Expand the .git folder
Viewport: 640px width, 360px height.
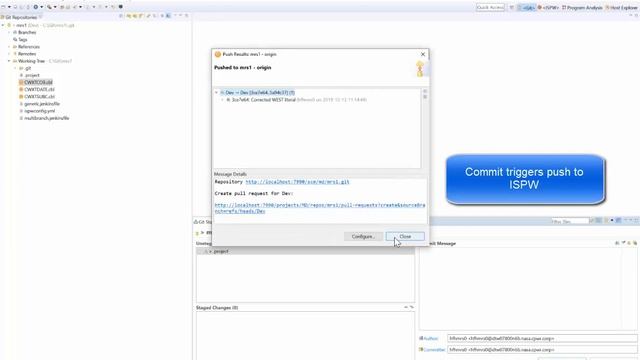(x=15, y=68)
